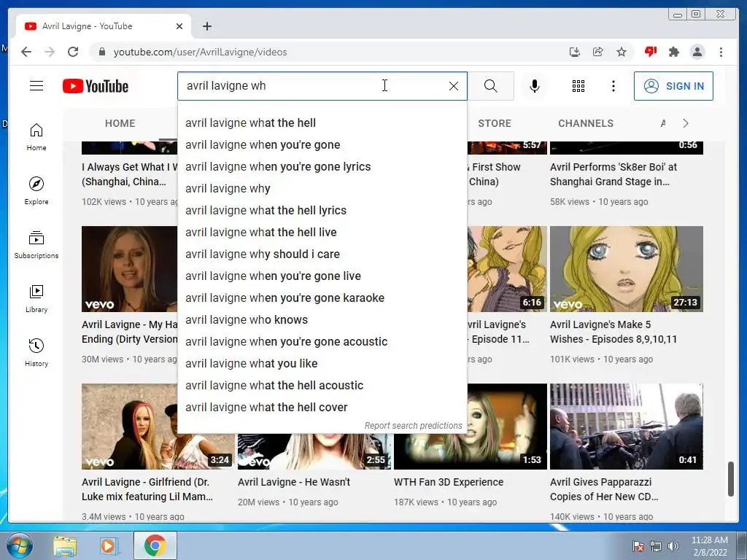The image size is (747, 560).
Task: Expand more channel tabs with the right chevron
Action: pos(686,123)
